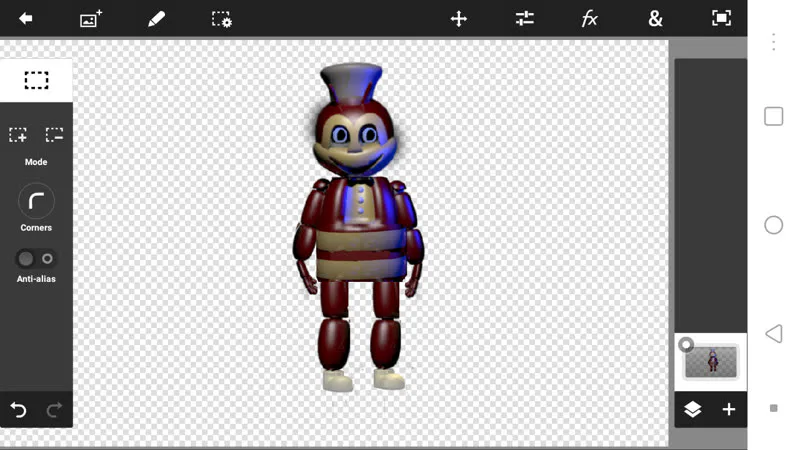Click the Anti-alias label

coord(36,279)
